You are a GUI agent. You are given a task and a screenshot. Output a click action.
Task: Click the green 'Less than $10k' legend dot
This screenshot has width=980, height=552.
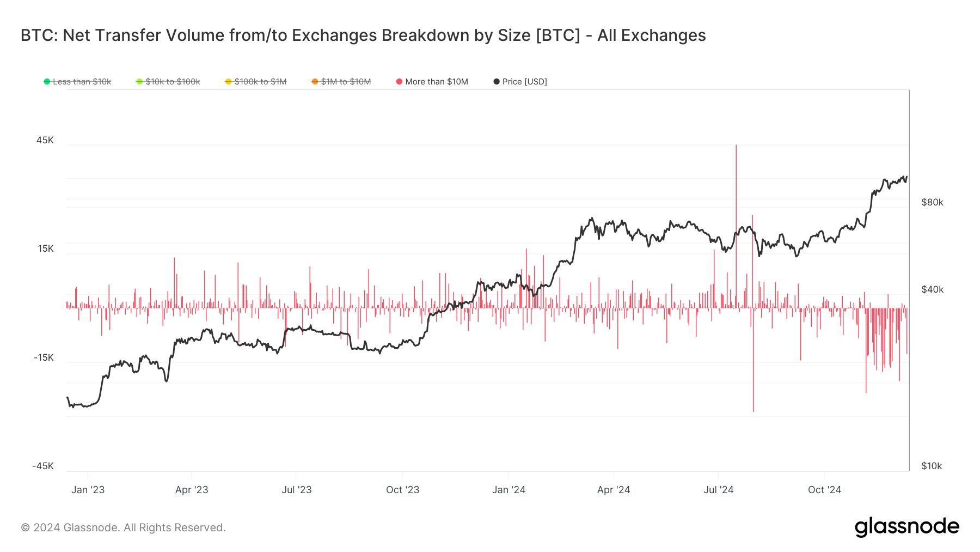click(47, 82)
